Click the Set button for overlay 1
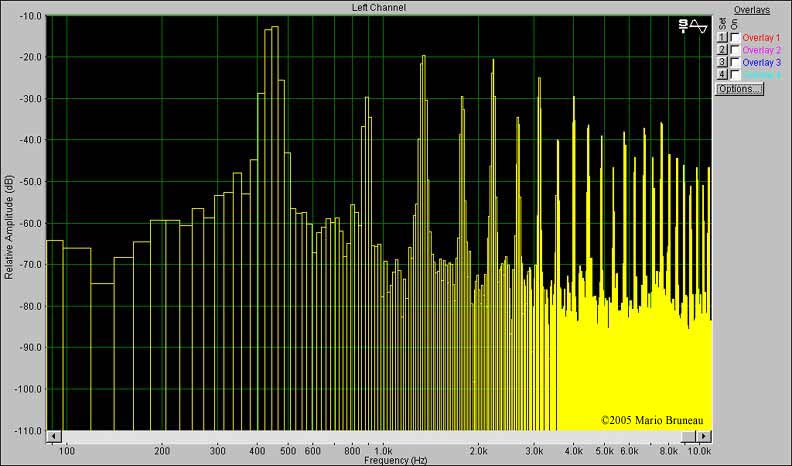Image resolution: width=792 pixels, height=466 pixels. [722, 37]
